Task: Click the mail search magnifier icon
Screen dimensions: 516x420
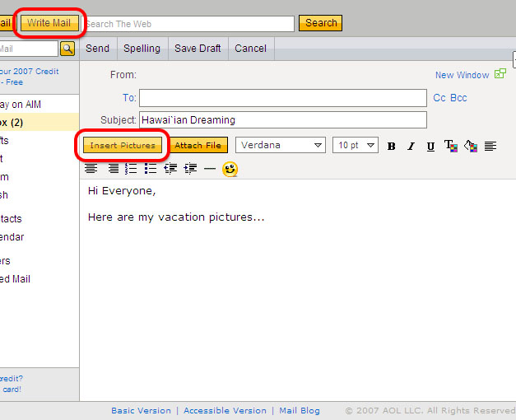Action: point(67,49)
